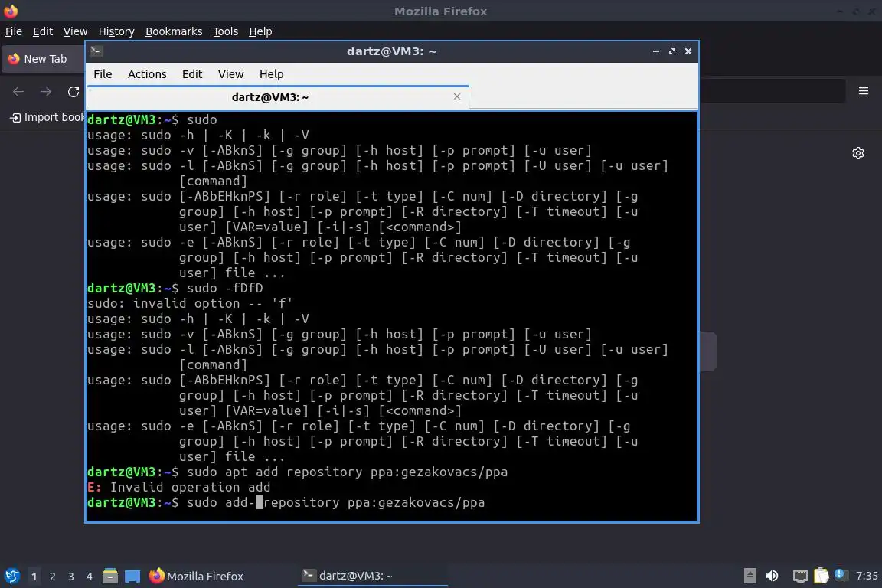Open new tab personalize gear in Firefox

857,153
